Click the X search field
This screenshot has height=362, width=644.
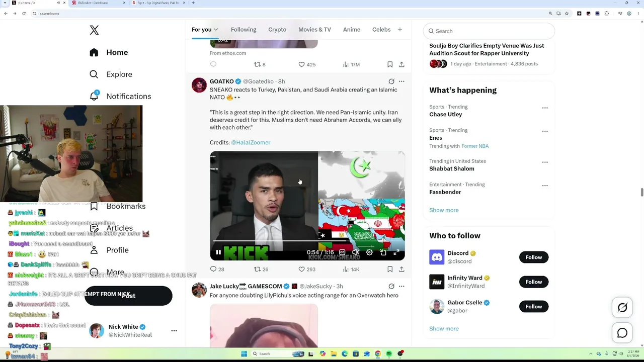tap(489, 31)
